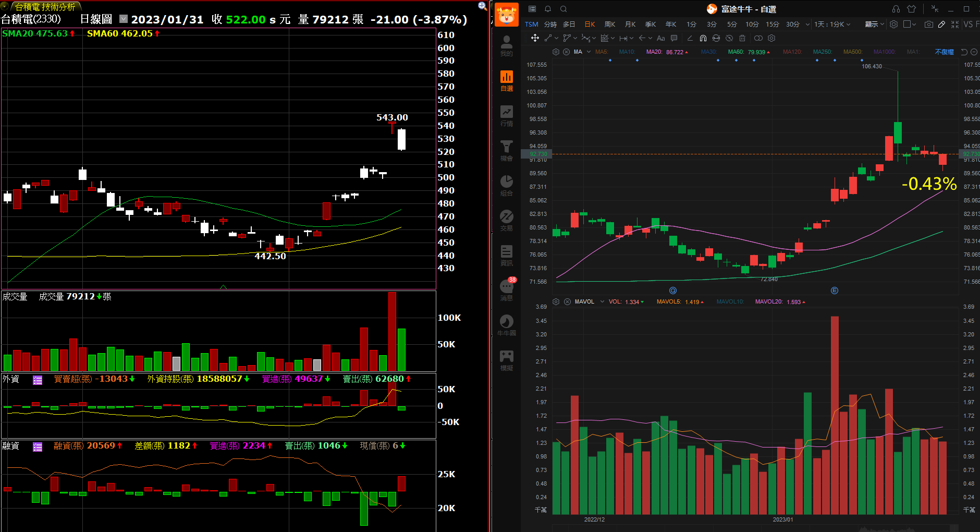Expand polyline shapes tool dropdown
Screen dimensions: 980x532
575,38
